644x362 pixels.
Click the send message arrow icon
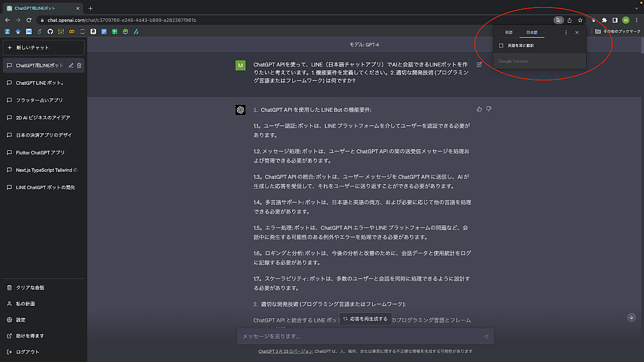click(486, 337)
